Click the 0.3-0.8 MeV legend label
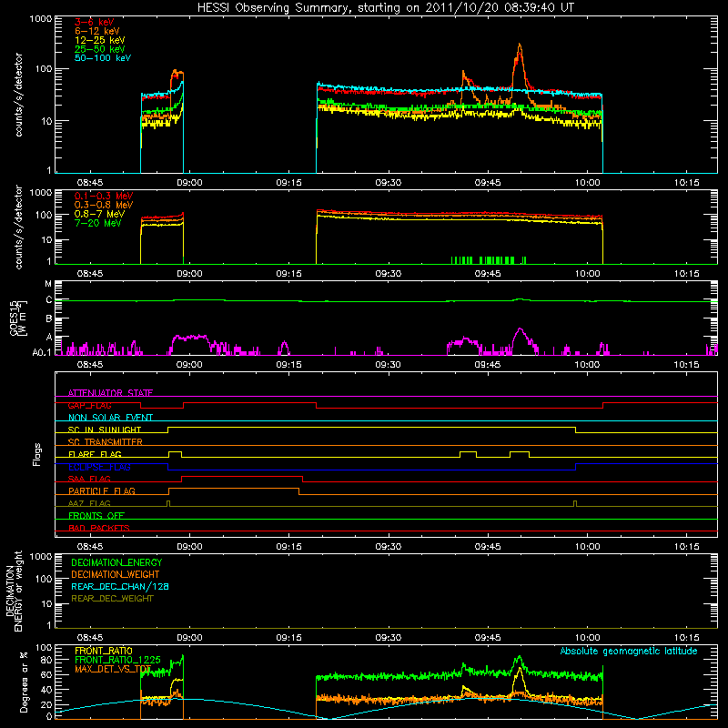 [x=104, y=205]
